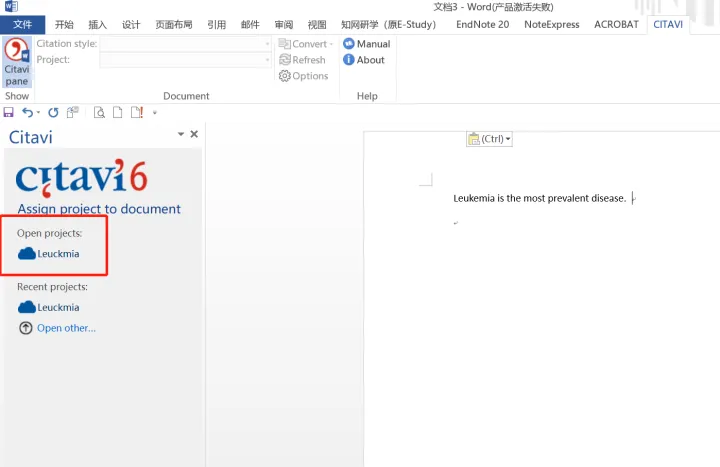This screenshot has height=467, width=720.
Task: Open the EndNote 20 tab
Action: tap(483, 25)
